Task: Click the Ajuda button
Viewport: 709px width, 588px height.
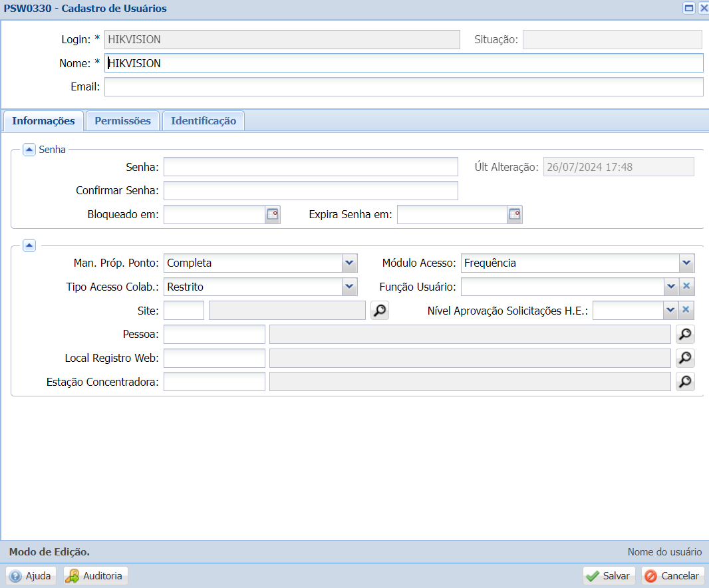Action: 31,576
